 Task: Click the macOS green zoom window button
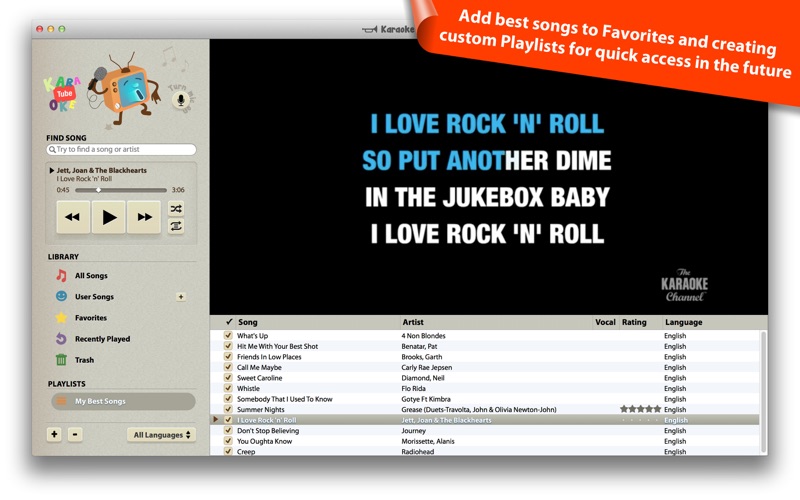[62, 29]
